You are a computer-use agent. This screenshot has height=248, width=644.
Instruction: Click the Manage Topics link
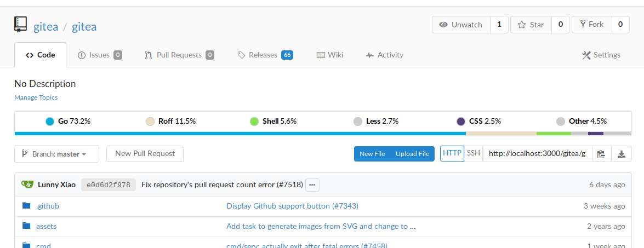click(x=36, y=97)
